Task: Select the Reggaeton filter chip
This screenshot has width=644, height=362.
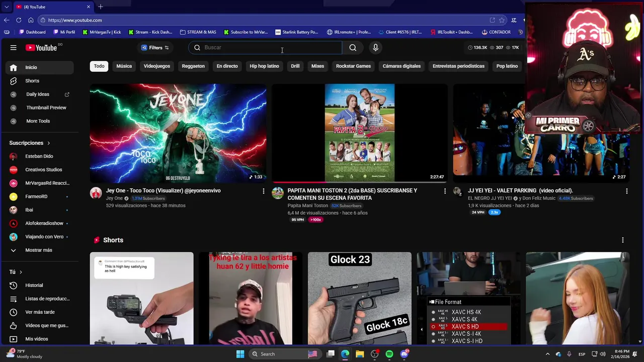Action: [x=193, y=66]
